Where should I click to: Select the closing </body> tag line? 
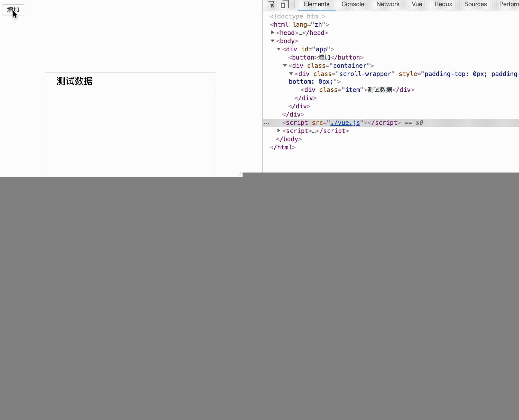click(289, 139)
